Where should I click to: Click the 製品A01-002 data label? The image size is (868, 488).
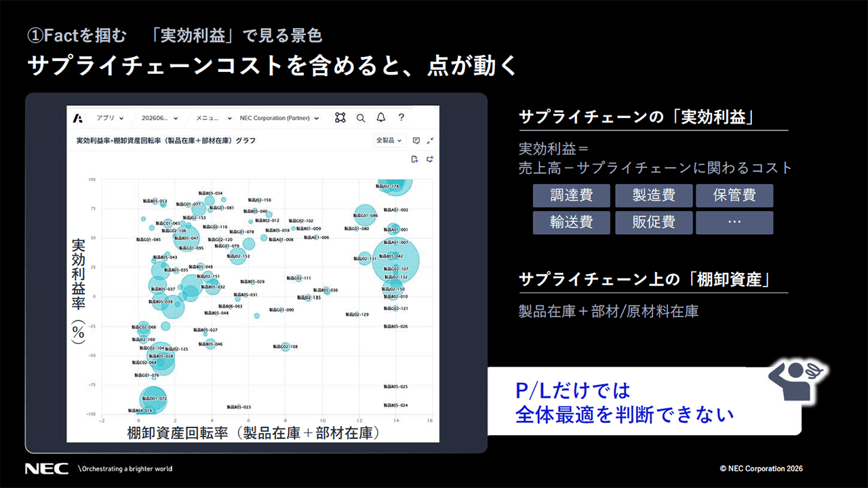click(395, 210)
